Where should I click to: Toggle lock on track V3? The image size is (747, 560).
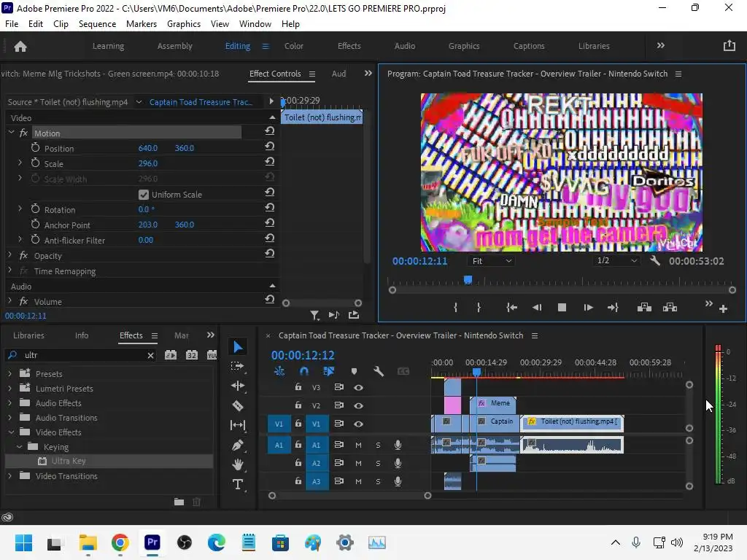298,387
